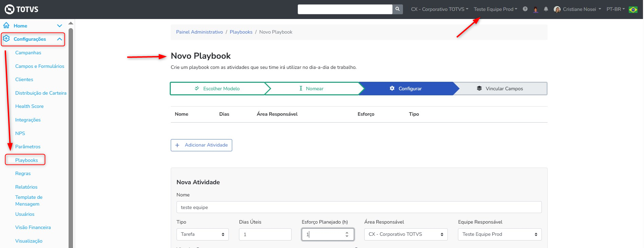Click the TOTVS logo
This screenshot has width=644, height=248.
[22, 9]
